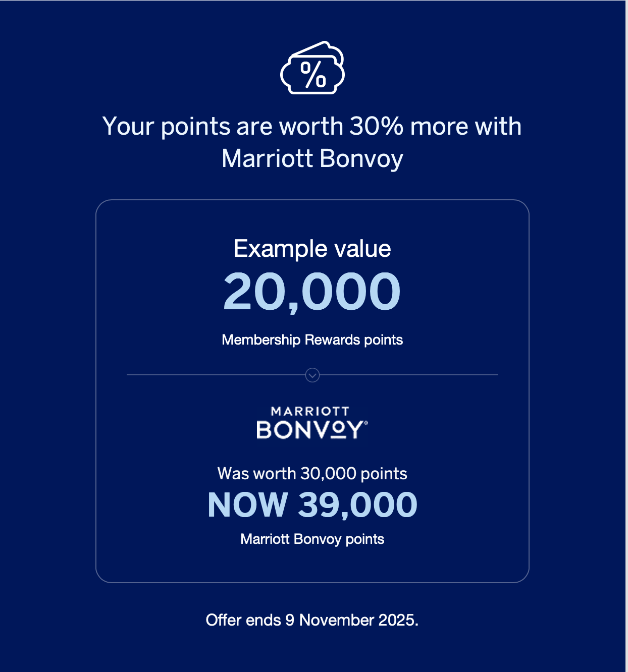This screenshot has height=672, width=628.
Task: Click the 'NOW 39,000' highlighted value
Action: point(312,505)
